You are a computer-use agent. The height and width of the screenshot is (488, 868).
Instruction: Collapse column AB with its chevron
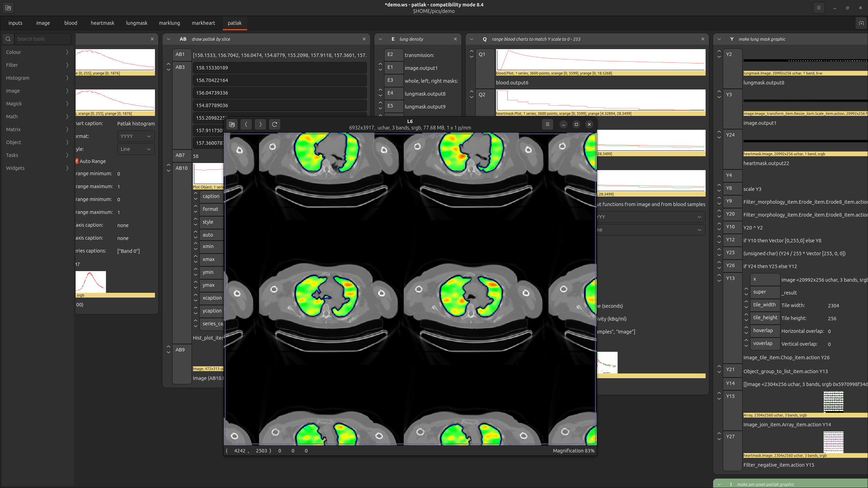(x=169, y=39)
